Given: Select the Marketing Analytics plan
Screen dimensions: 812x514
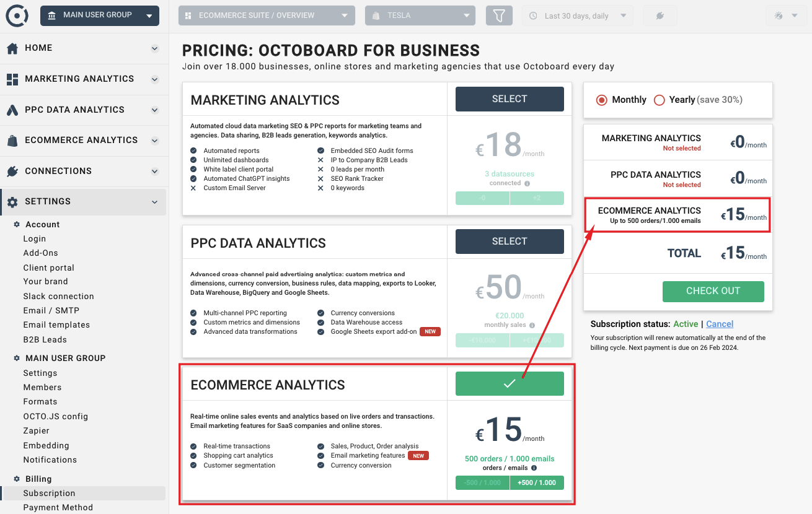Looking at the screenshot, I should pyautogui.click(x=510, y=99).
